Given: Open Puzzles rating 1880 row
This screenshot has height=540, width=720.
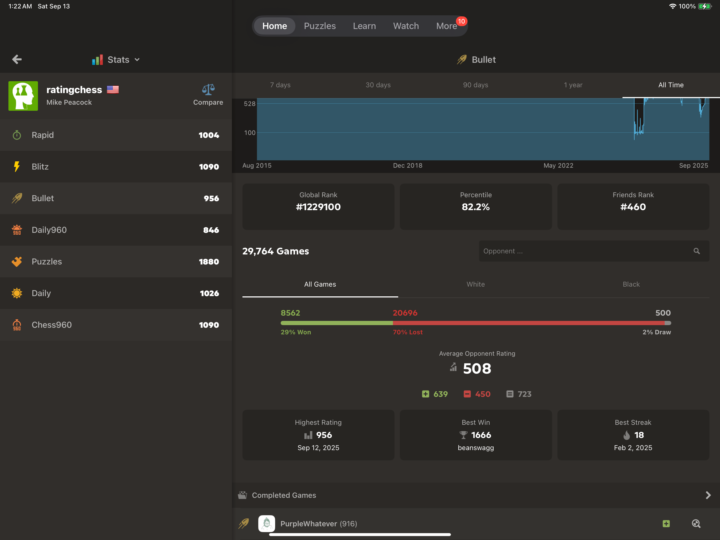Looking at the screenshot, I should coord(116,262).
